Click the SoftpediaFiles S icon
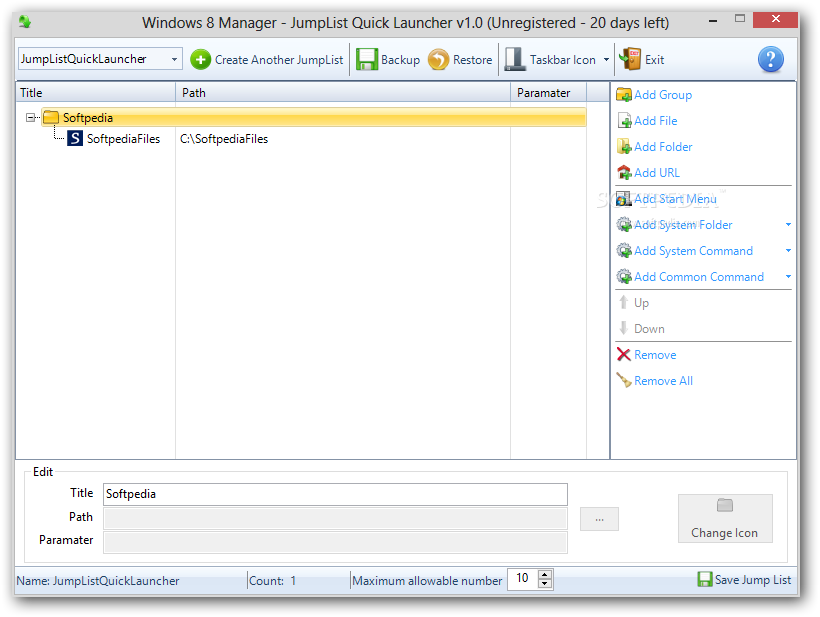This screenshot has height=617, width=820. (75, 139)
